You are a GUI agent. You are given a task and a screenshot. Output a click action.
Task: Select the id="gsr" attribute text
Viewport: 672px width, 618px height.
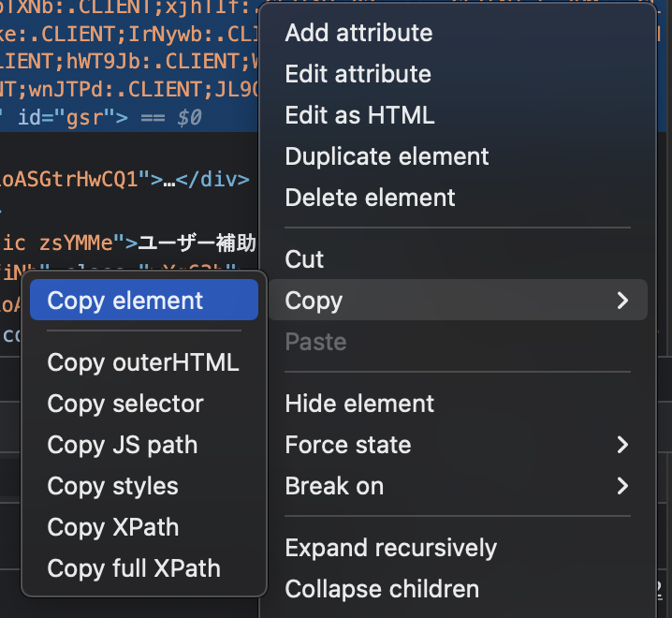[67, 117]
